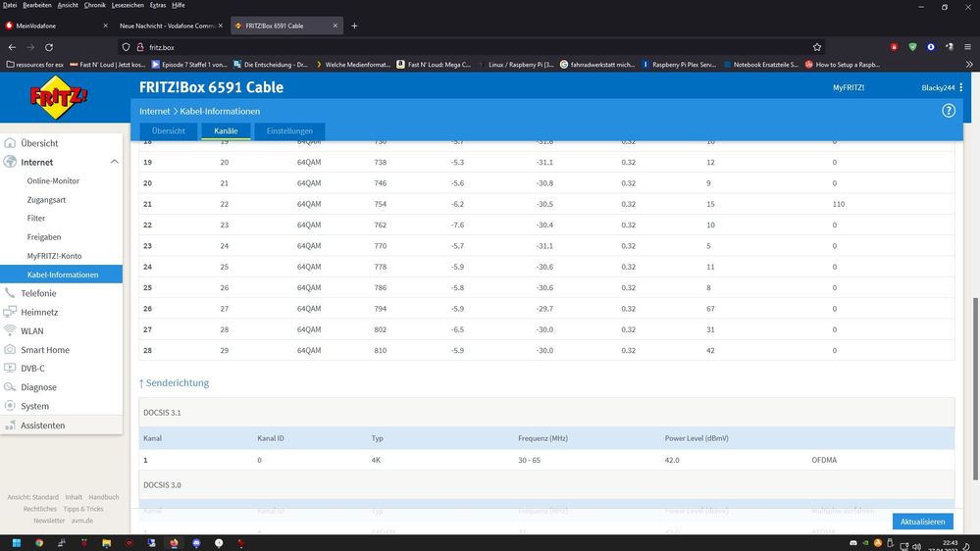Screen dimensions: 980x551
Task: Close the MeinVodafone tab
Action: 105,25
